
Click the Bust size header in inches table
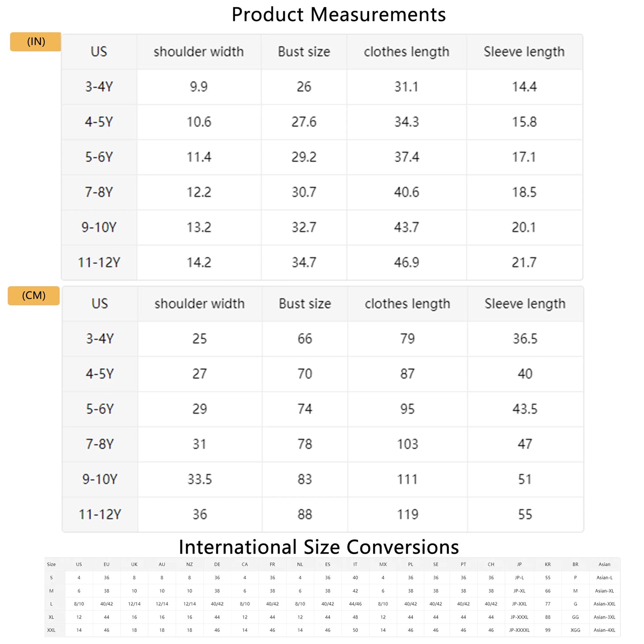coord(304,52)
